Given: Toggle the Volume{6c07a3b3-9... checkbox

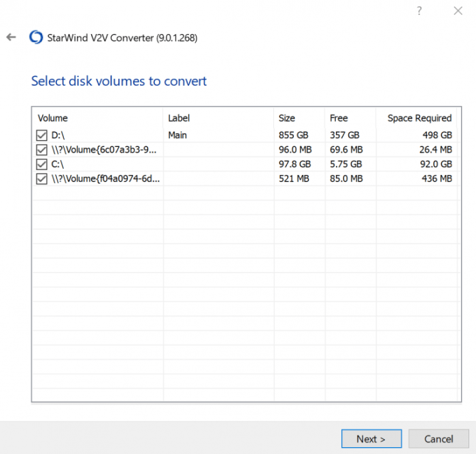Looking at the screenshot, I should (41, 150).
